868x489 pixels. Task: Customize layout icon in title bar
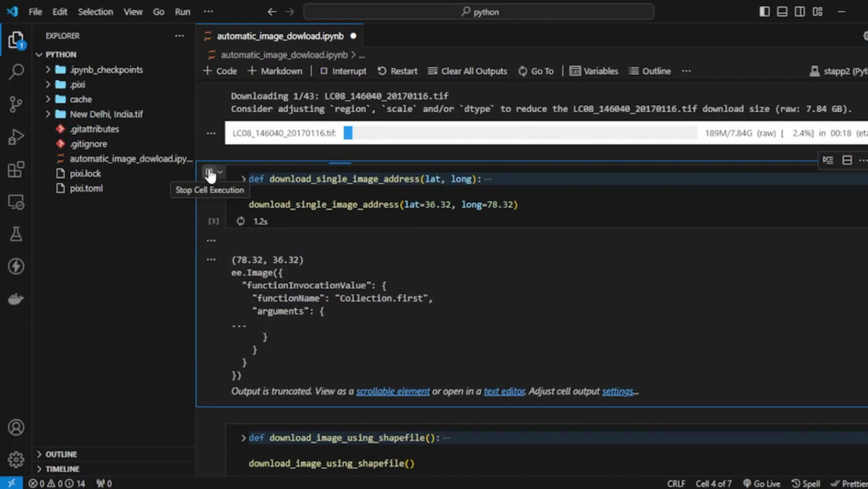pos(818,11)
